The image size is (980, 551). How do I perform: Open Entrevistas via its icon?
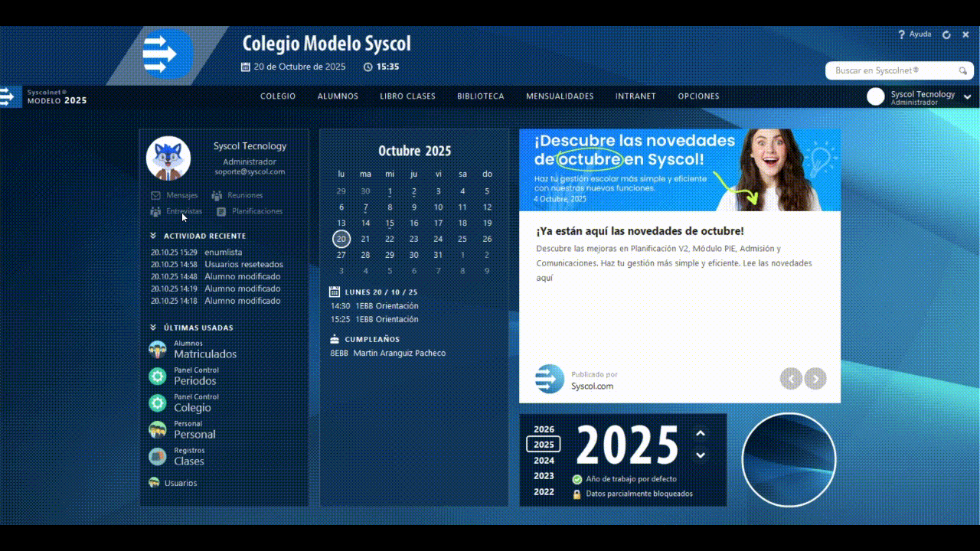click(x=156, y=211)
